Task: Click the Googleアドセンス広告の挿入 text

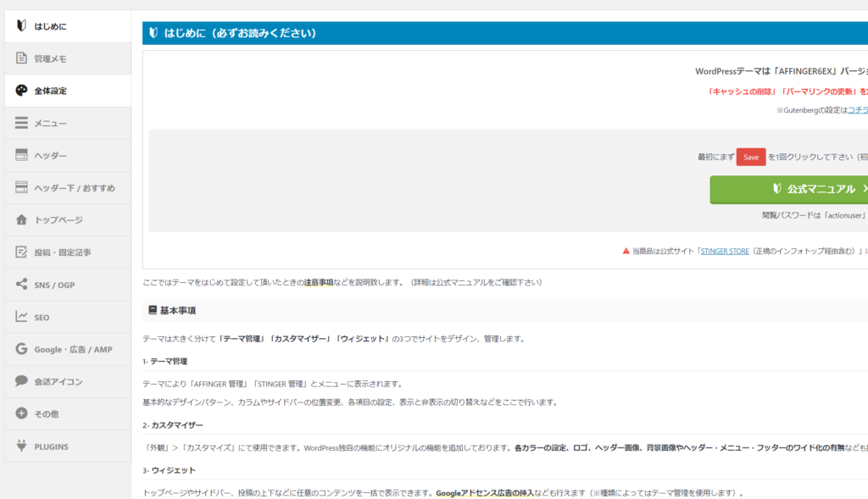Action: (484, 493)
